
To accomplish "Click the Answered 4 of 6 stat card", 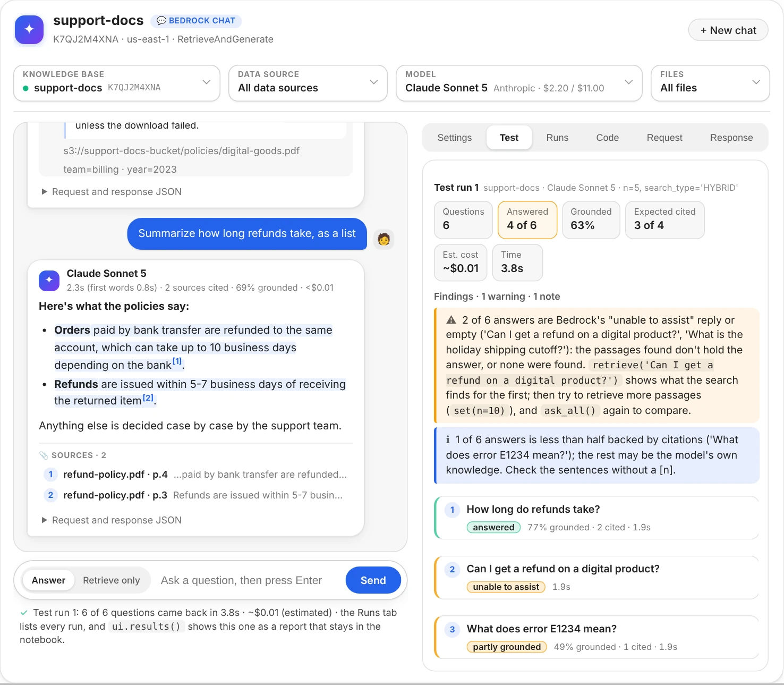I will [527, 219].
